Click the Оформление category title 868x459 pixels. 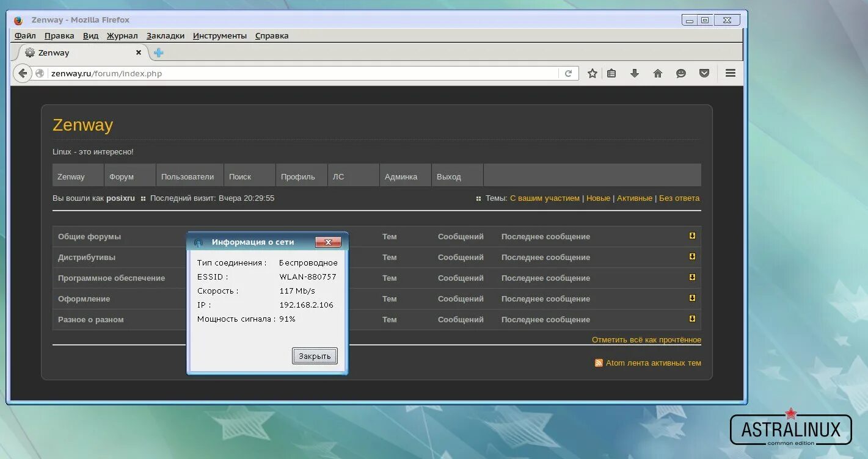click(84, 299)
